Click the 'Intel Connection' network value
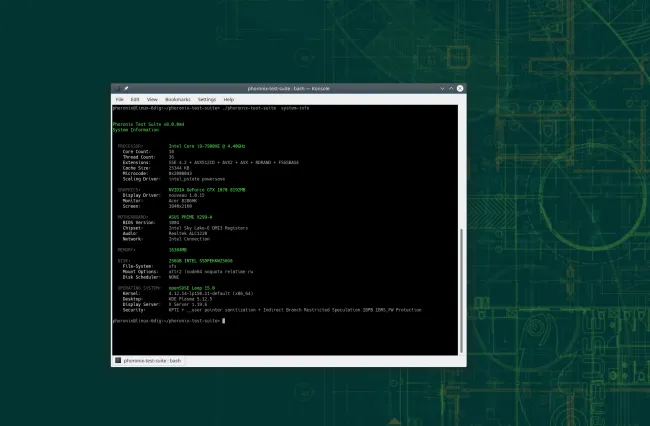Image resolution: width=650 pixels, height=426 pixels. pyautogui.click(x=189, y=239)
